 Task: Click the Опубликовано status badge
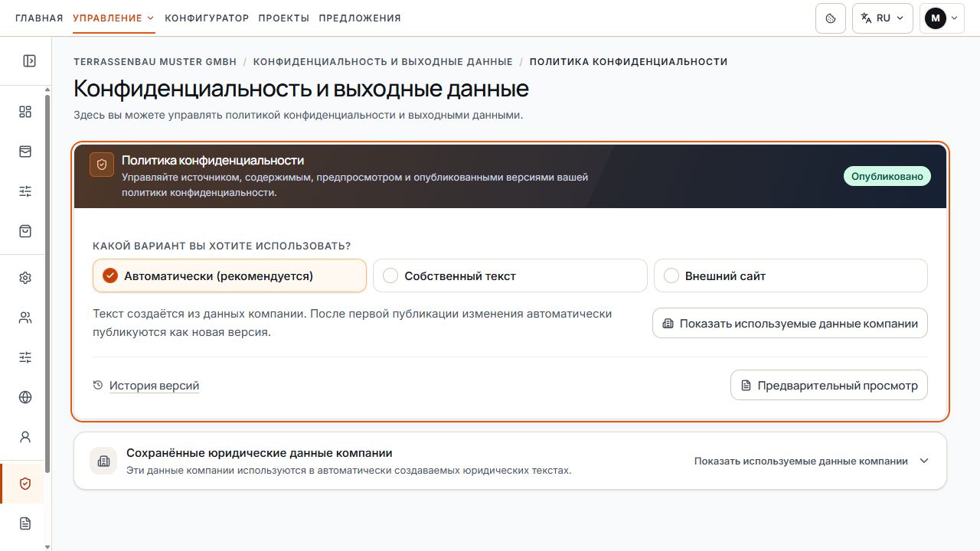887,176
